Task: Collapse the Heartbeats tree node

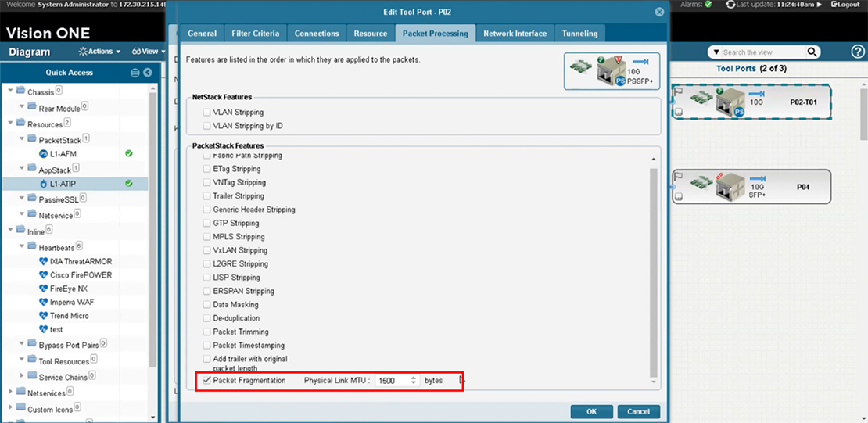Action: click(x=22, y=247)
